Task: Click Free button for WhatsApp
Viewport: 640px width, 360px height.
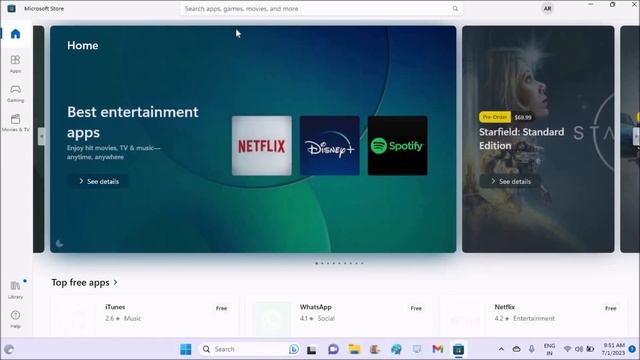Action: tap(416, 308)
